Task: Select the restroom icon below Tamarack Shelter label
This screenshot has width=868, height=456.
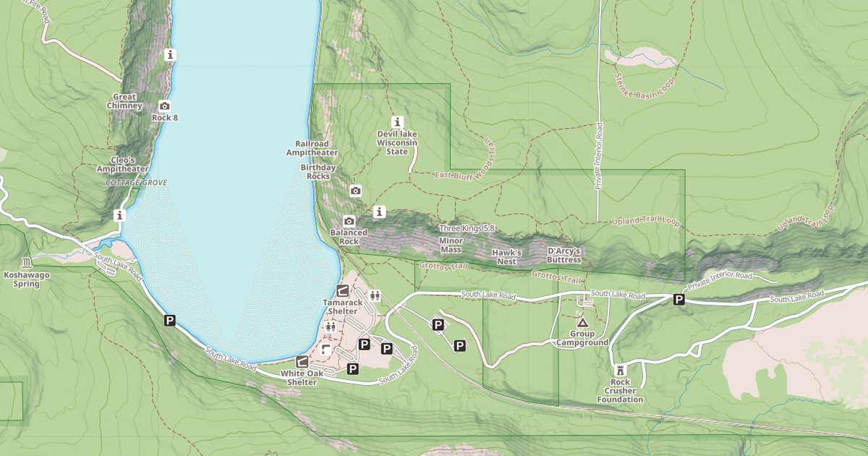Action: point(331,326)
